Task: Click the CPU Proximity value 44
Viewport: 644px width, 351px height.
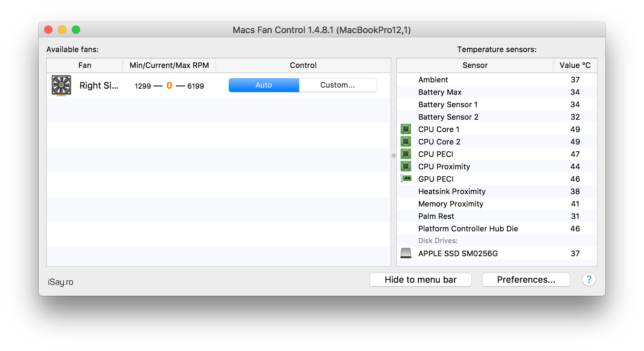Action: click(x=575, y=167)
